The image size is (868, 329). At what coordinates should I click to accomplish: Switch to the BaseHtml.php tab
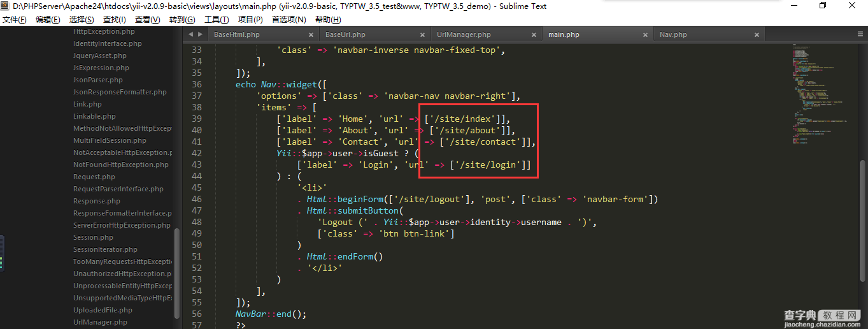[x=237, y=34]
